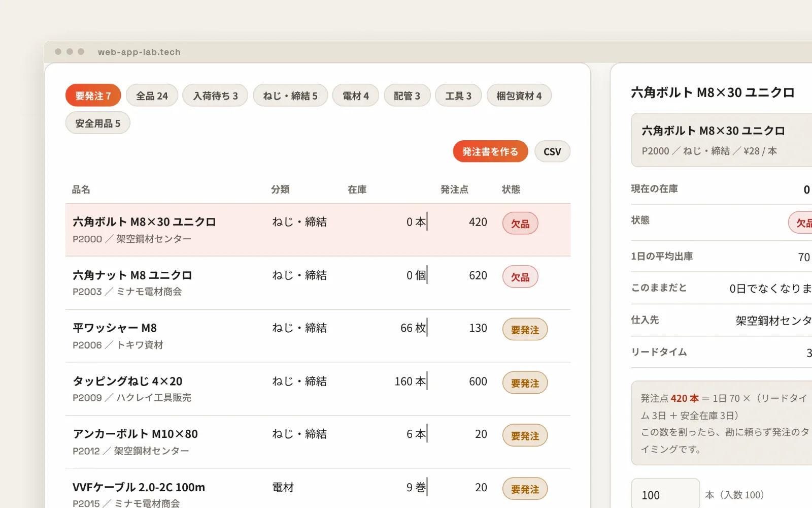Viewport: 812px width, 508px height.
Task: Click the 要発注 badge on the 平ワッシャー row
Action: coord(525,330)
